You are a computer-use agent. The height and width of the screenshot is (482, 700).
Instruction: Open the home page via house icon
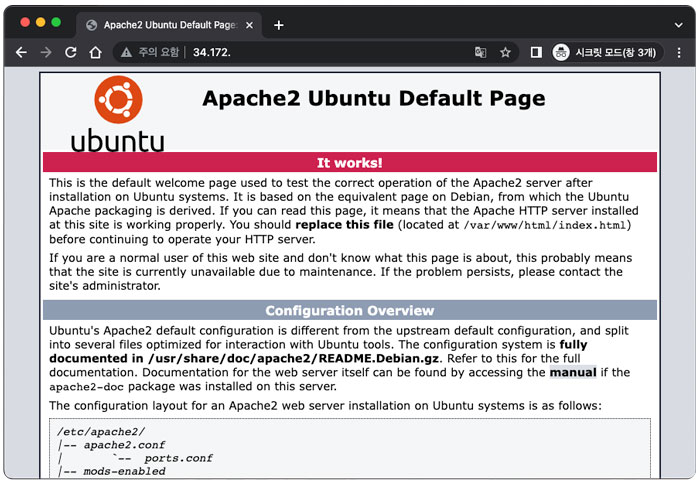(x=95, y=53)
